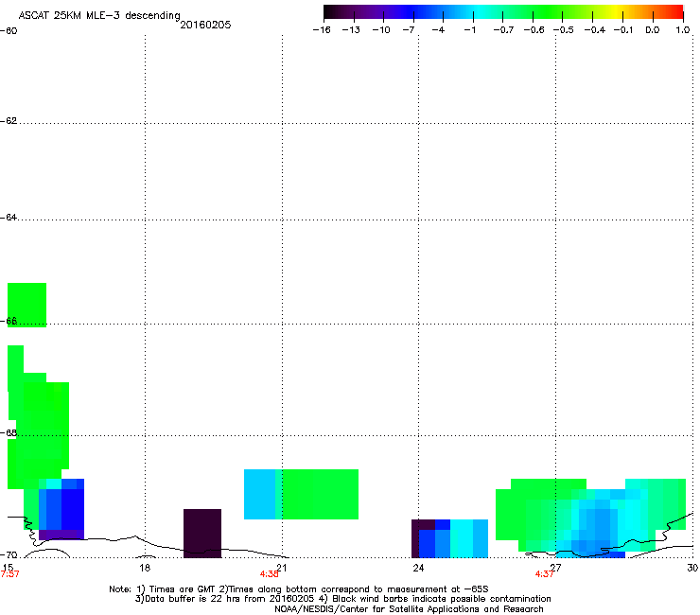Viewport: 700px width, 615px height.
Task: Click the longitude label "21"
Action: [282, 568]
